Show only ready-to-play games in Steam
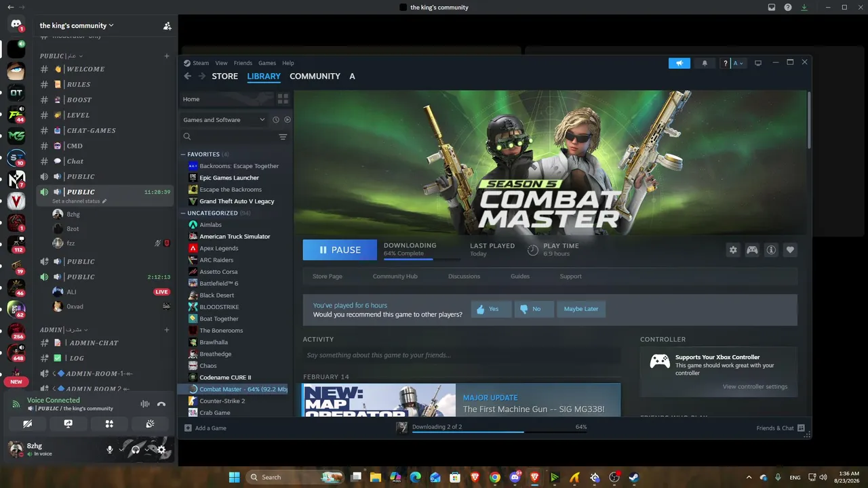This screenshot has height=488, width=868. point(288,120)
